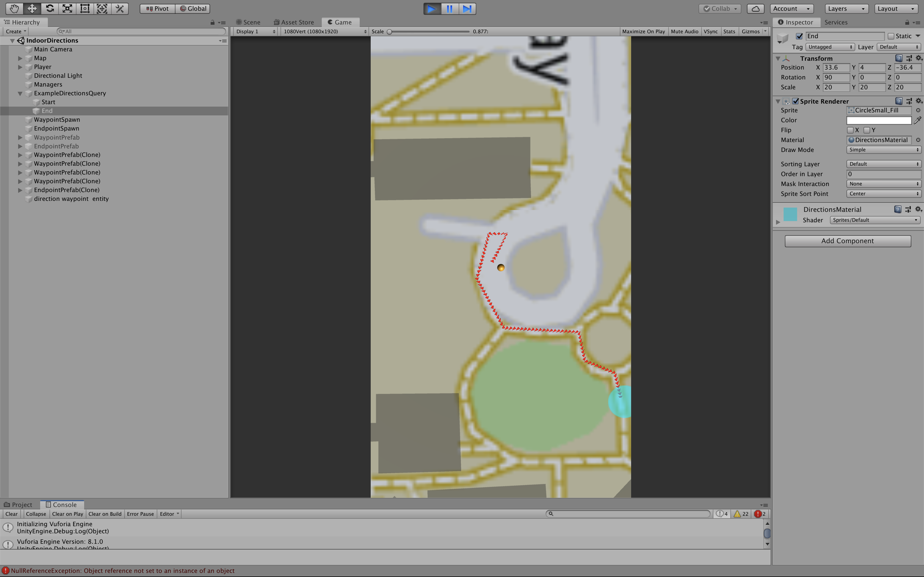Switch to the Scene tab

(x=248, y=22)
